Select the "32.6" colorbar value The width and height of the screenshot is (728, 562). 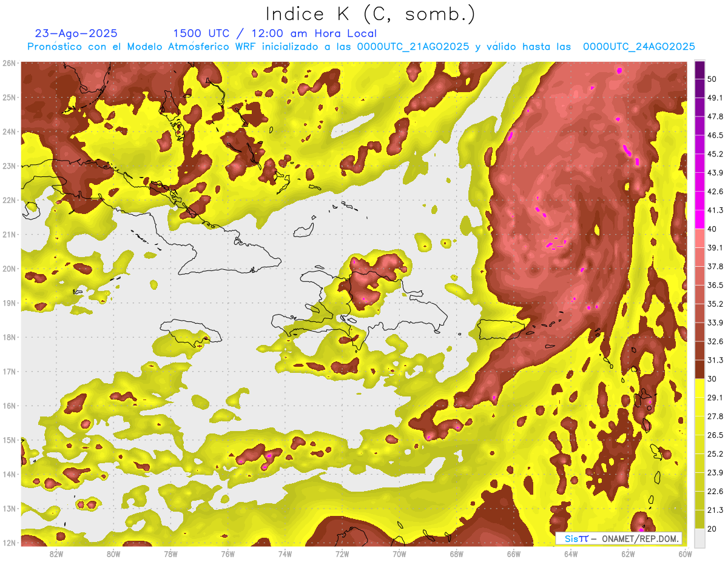715,341
